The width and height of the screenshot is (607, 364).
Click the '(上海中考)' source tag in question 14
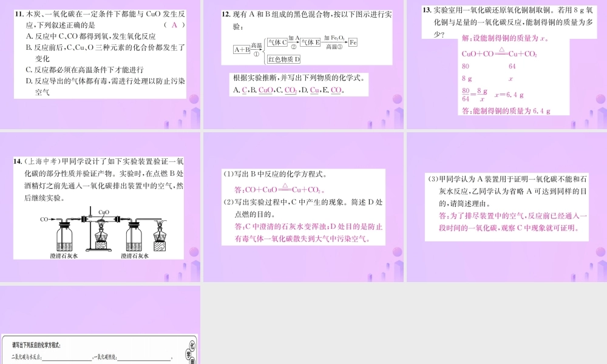(42, 162)
